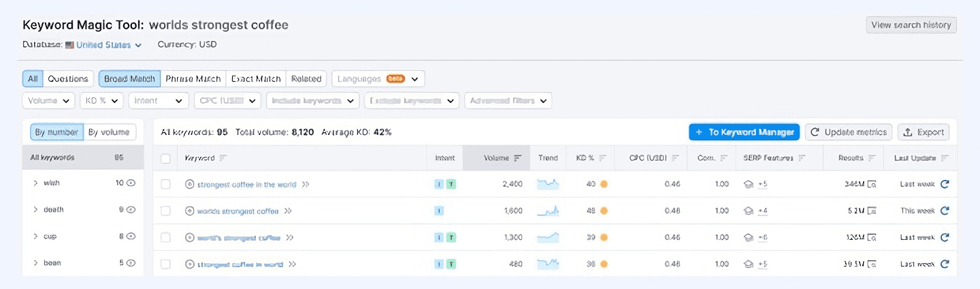Screen dimensions: 980x289
Task: Open the double arrow next to worlds strongest coffee
Action: point(288,211)
